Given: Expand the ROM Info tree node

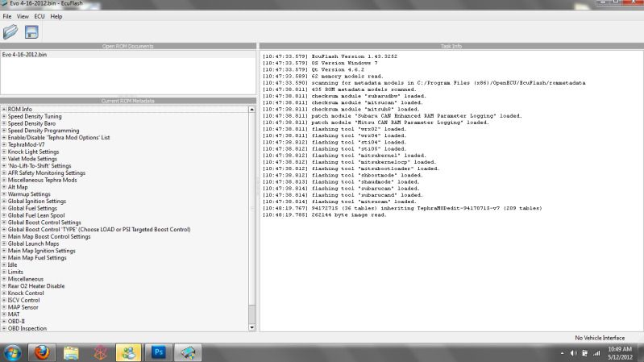Looking at the screenshot, I should (x=4, y=110).
